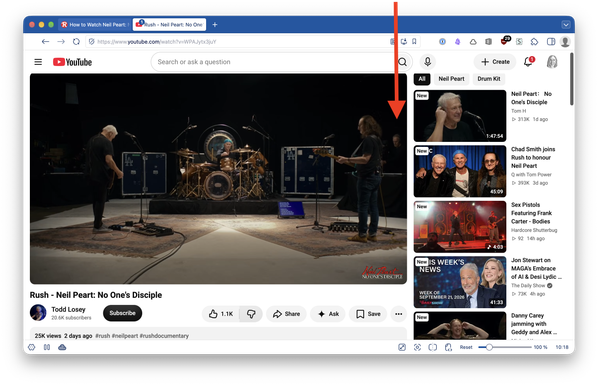Click the page vertical scrollbar thumb
Image resolution: width=598 pixels, height=385 pixels.
(571, 79)
